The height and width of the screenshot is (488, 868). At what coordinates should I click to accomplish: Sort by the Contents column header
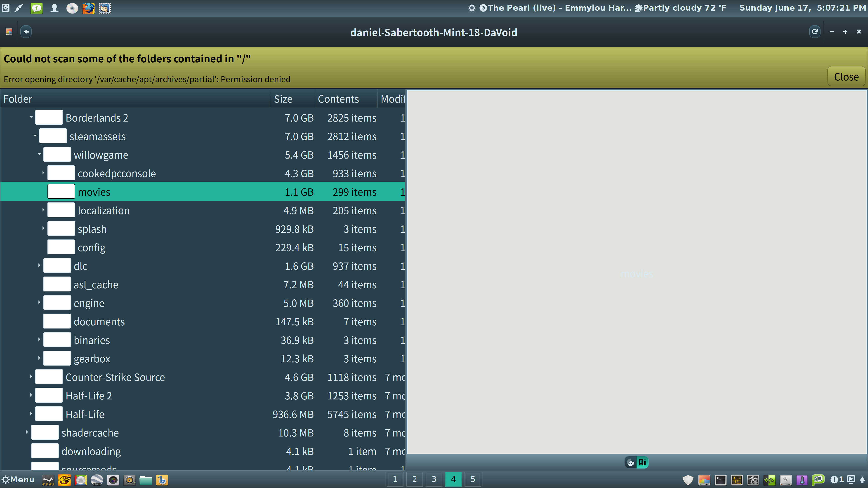[346, 99]
